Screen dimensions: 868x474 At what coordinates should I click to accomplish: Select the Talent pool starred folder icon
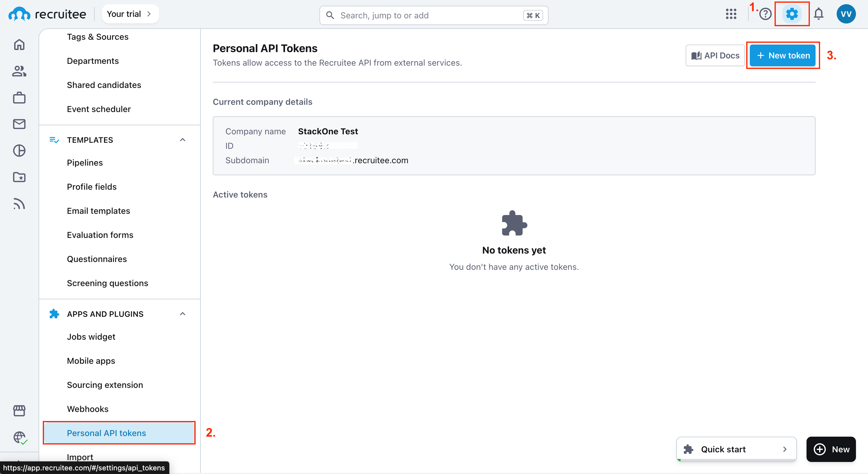(x=19, y=177)
